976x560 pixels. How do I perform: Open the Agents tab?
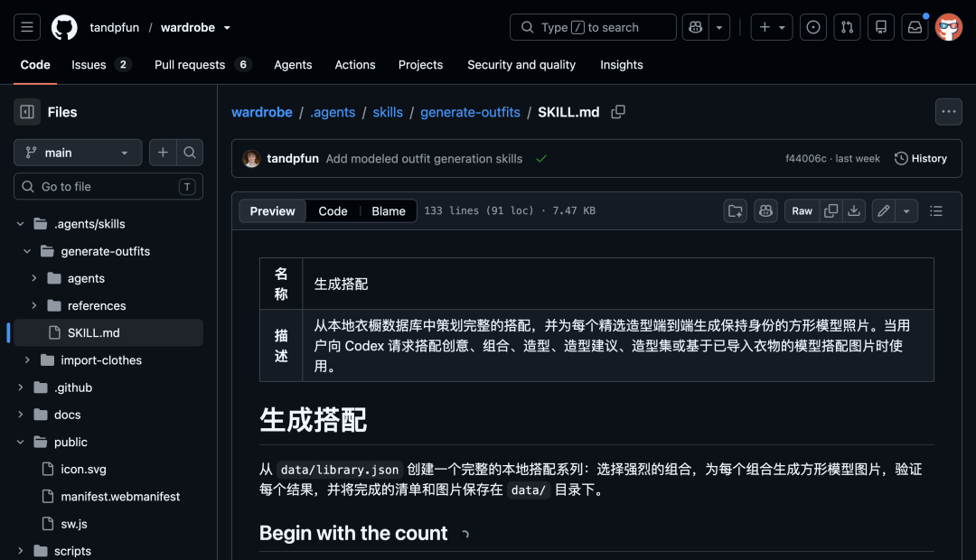[293, 65]
